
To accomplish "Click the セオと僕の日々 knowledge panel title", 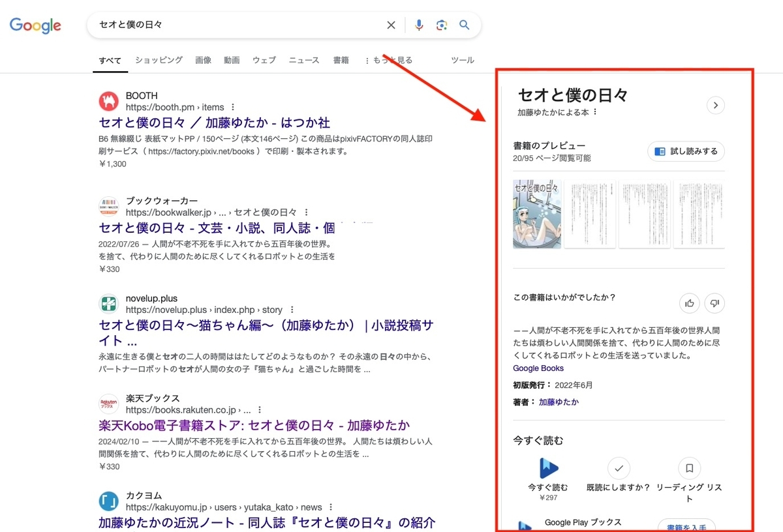I will [573, 95].
